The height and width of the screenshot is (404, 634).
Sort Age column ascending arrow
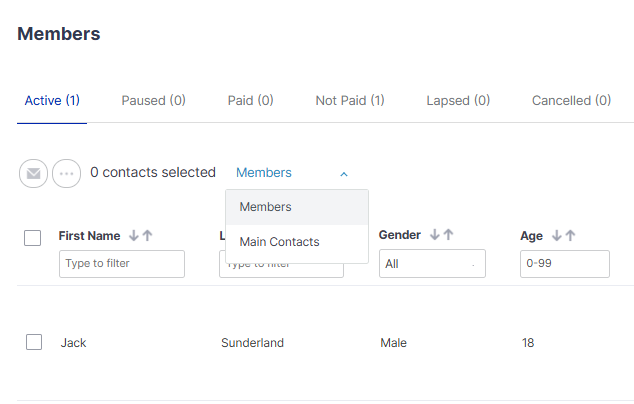570,236
